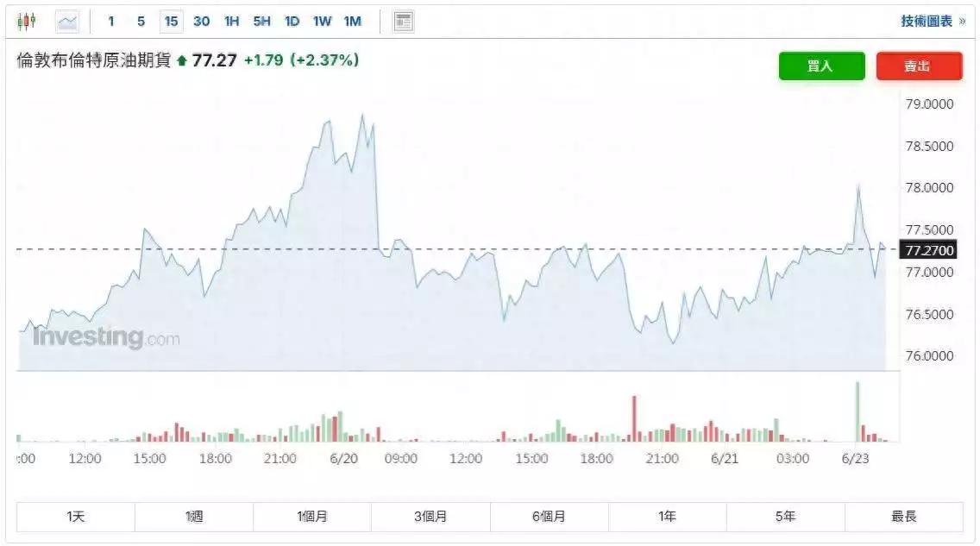Select the 1H interval

pyautogui.click(x=232, y=22)
